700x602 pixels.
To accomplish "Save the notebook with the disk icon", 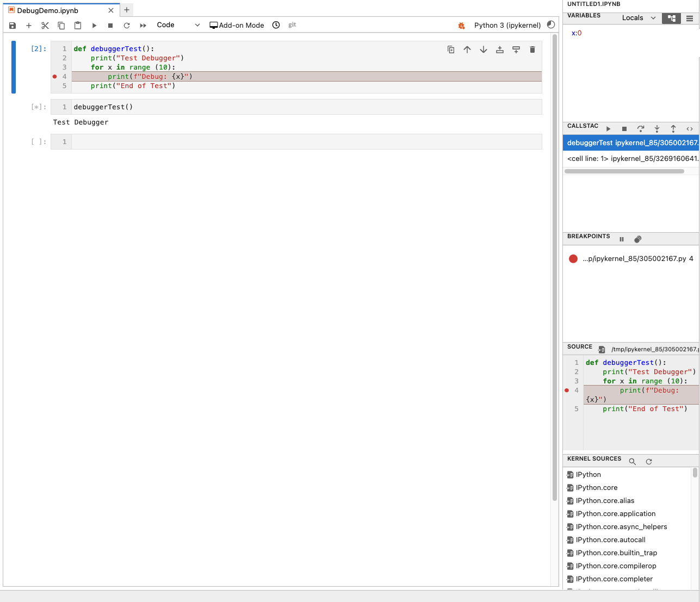I will (x=13, y=26).
